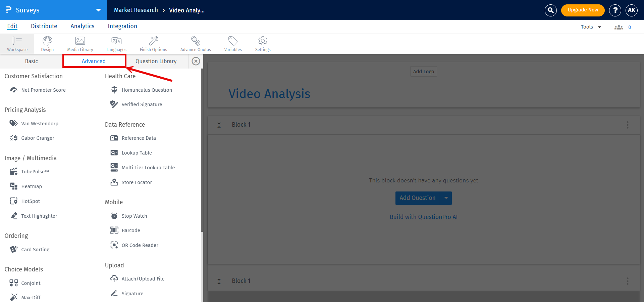Add a Text Highlighter question
644x302 pixels.
point(34,216)
